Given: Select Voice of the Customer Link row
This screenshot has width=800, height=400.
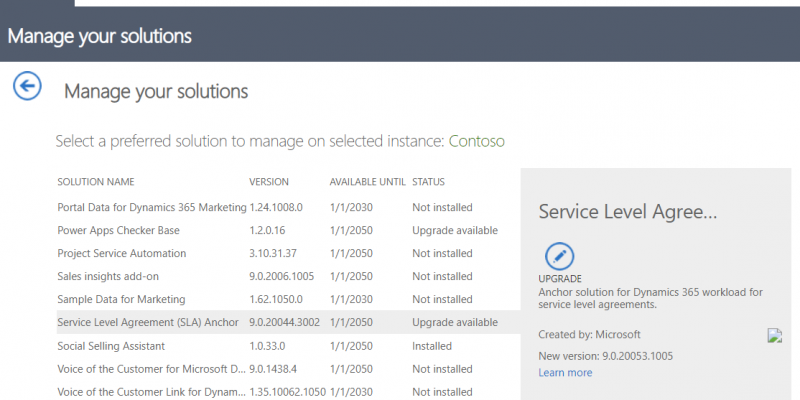Looking at the screenshot, I should coord(288,392).
